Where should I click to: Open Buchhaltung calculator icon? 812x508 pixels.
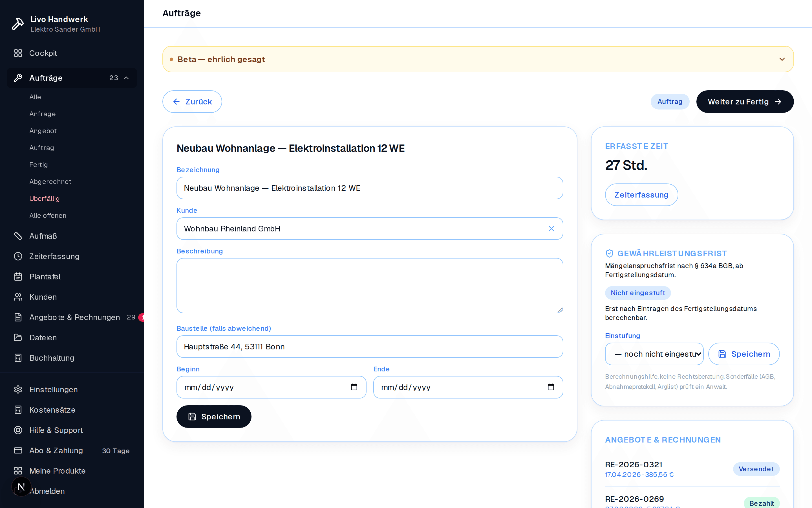[x=18, y=358]
